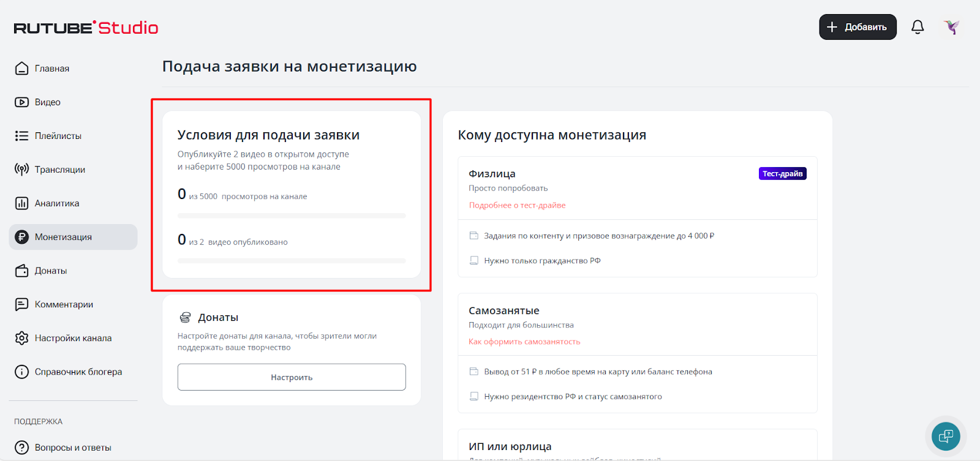The height and width of the screenshot is (461, 980).
Task: Click the icon beside Вывод от 51 ₽
Action: click(473, 372)
